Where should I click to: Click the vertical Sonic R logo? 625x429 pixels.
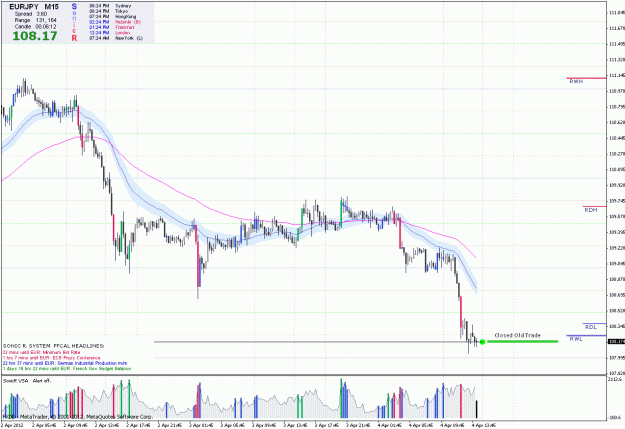(74, 22)
